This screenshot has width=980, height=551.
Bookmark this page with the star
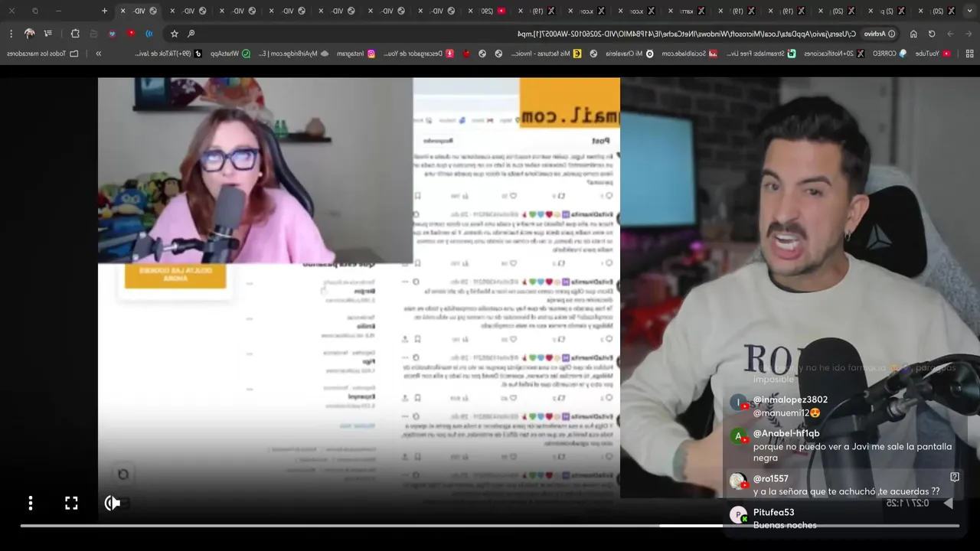[175, 34]
